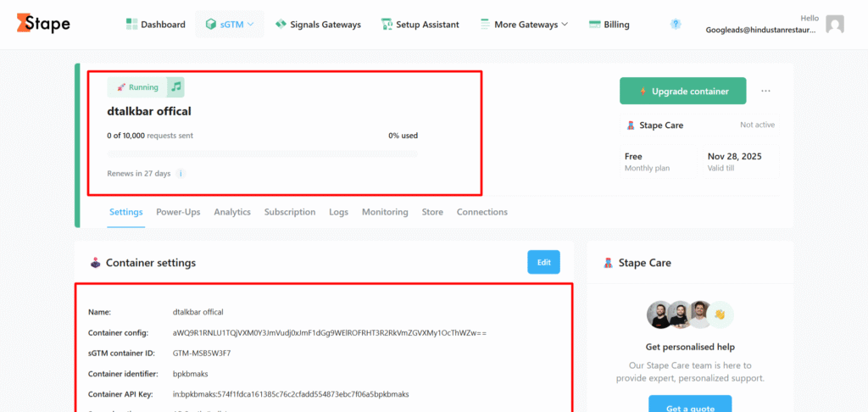868x412 pixels.
Task: Click the help question mark icon
Action: pos(676,25)
